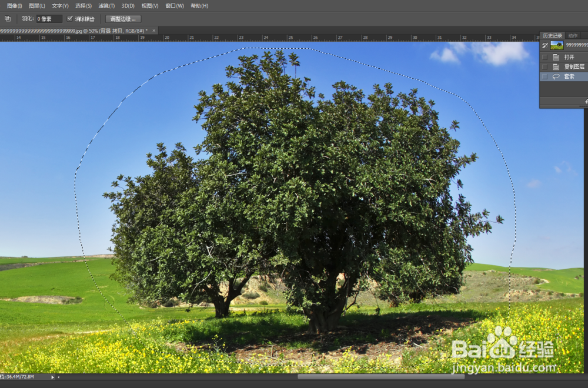
Task: Click the horizontal ruler at mark 25
Action: pos(290,38)
